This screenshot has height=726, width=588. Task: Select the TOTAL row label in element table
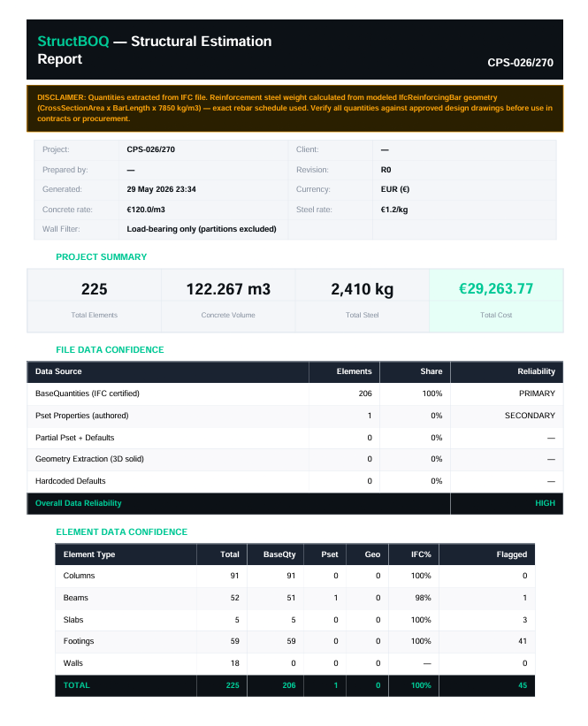76,685
